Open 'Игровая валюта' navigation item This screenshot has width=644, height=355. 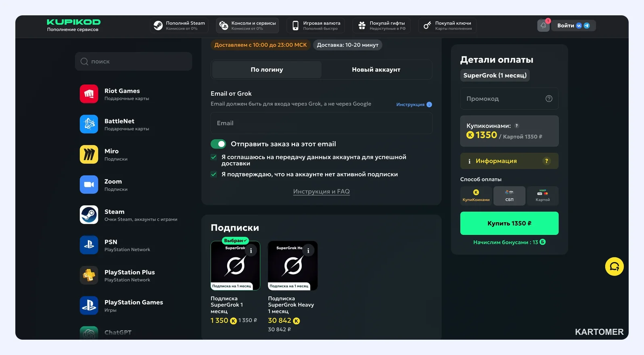click(316, 25)
